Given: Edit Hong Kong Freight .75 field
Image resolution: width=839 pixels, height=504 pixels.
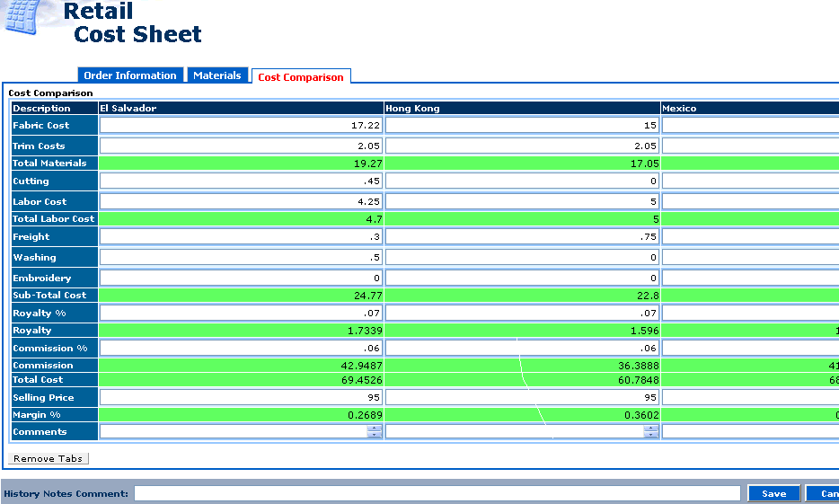Looking at the screenshot, I should pyautogui.click(x=522, y=236).
